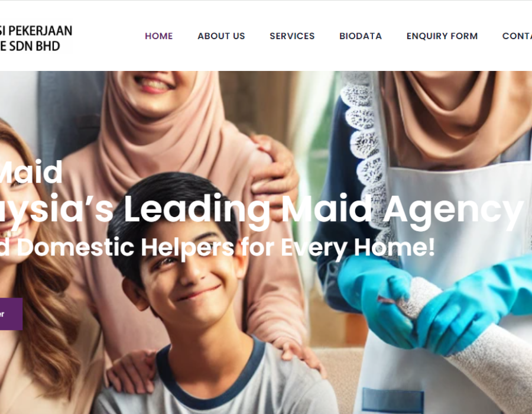
Task: Click the 'Maid' heading above the headline
Action: pos(31,172)
